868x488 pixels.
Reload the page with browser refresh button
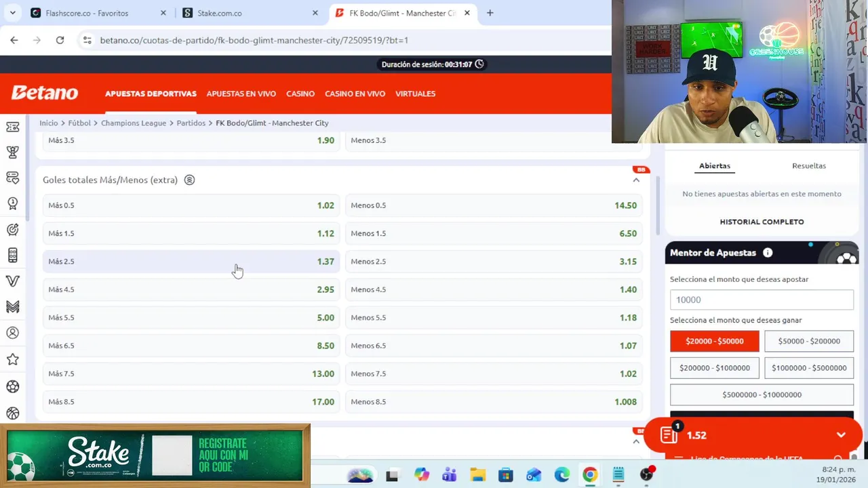pos(60,40)
